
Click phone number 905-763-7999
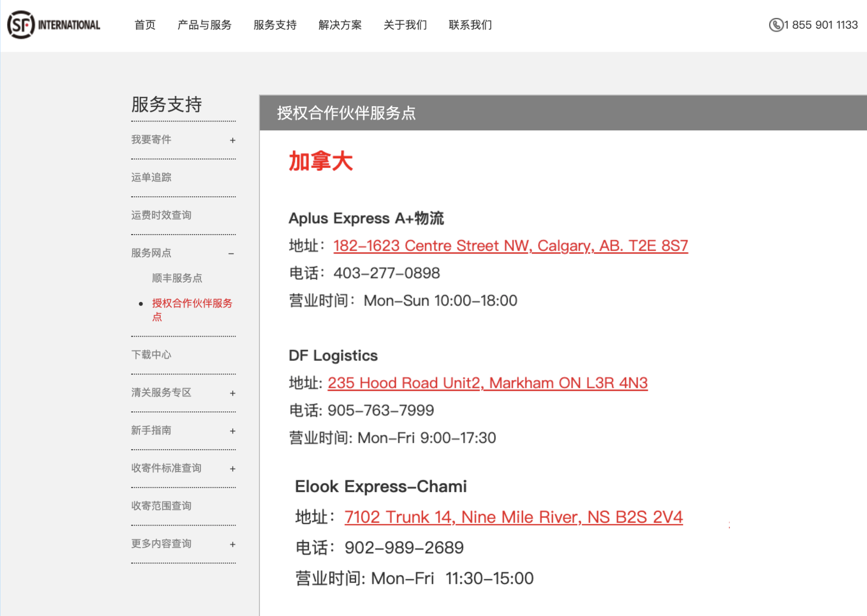click(x=381, y=410)
